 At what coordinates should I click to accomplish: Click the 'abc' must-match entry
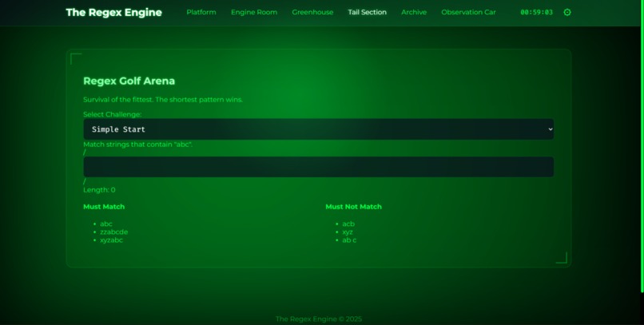(106, 224)
